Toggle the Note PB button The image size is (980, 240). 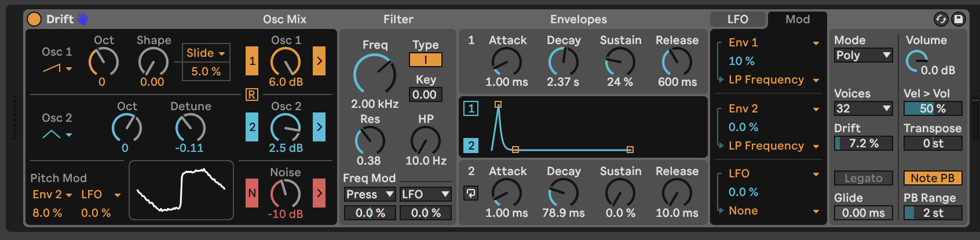(x=933, y=178)
